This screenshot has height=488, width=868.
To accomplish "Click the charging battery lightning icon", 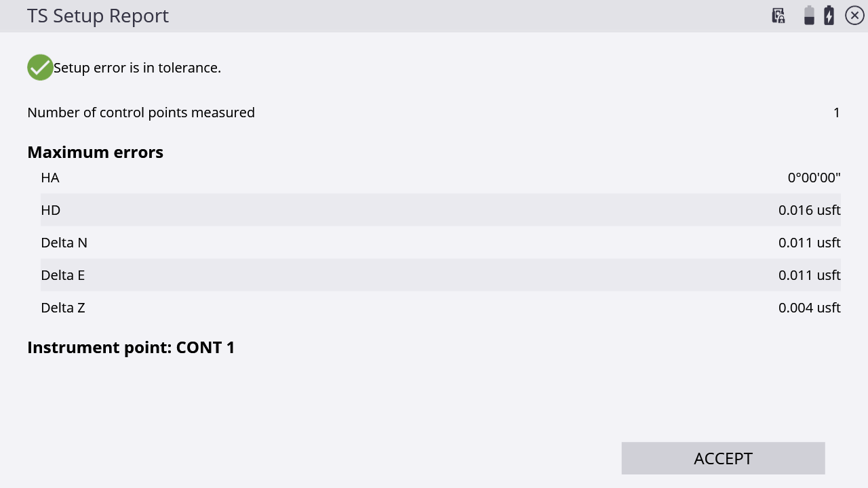I will coord(829,16).
